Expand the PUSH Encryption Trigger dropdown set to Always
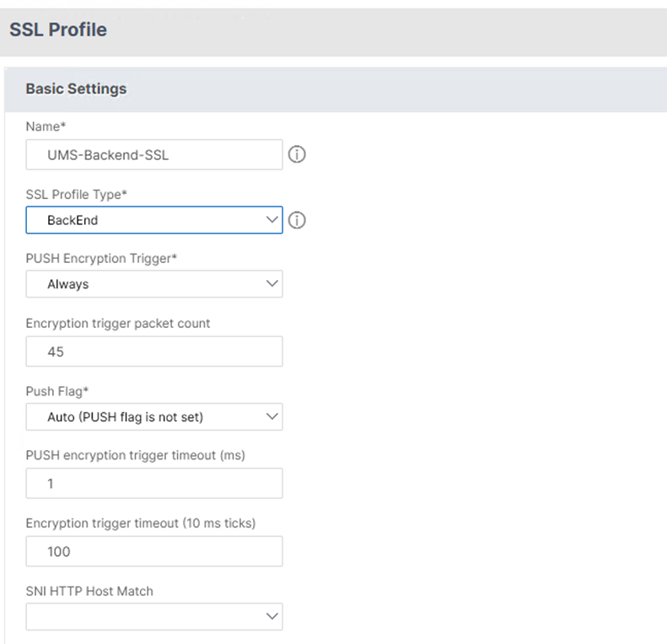 pos(153,284)
